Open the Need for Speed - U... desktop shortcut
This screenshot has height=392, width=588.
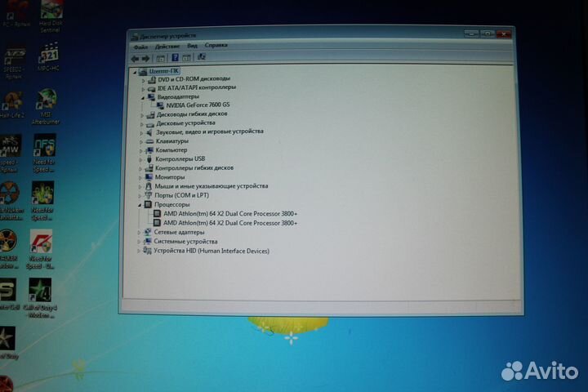(41, 249)
